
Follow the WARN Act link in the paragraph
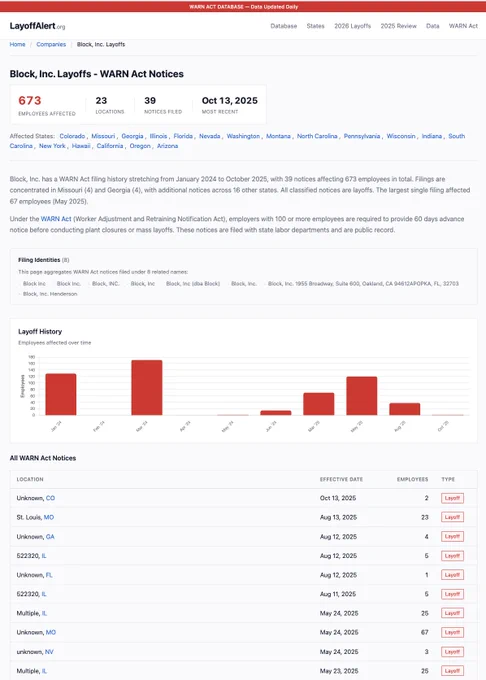click(x=56, y=219)
